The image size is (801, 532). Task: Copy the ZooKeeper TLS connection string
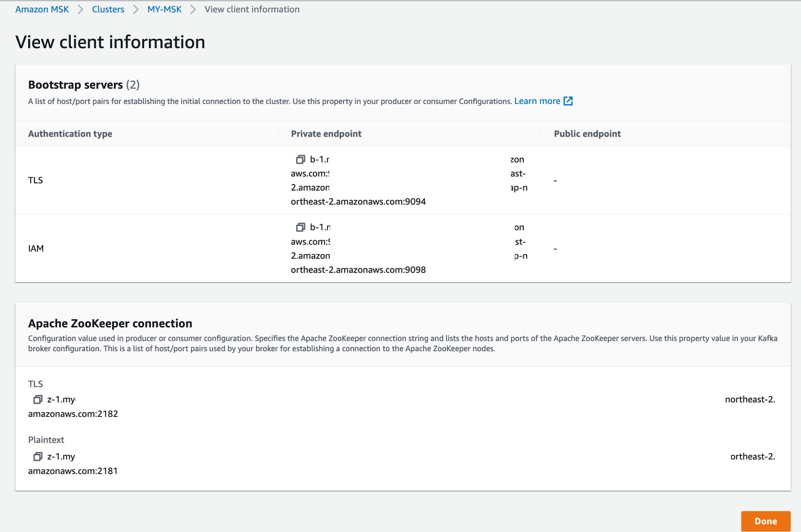coord(38,399)
